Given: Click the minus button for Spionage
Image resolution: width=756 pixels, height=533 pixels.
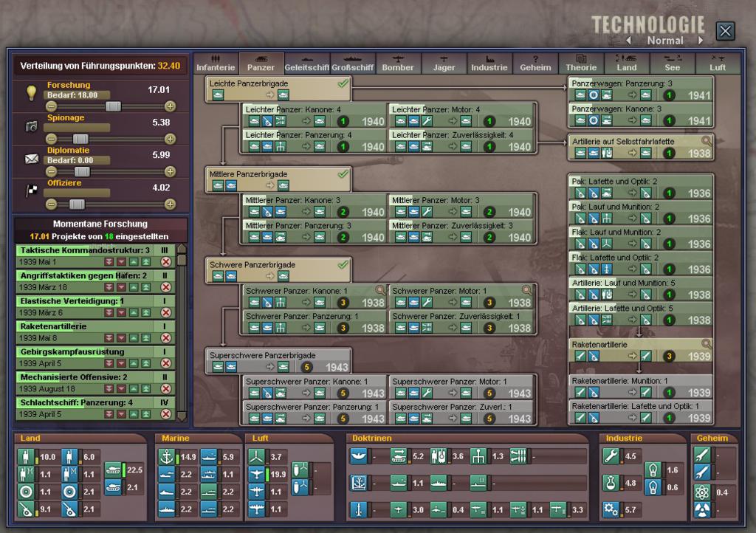Looking at the screenshot, I should (x=52, y=139).
